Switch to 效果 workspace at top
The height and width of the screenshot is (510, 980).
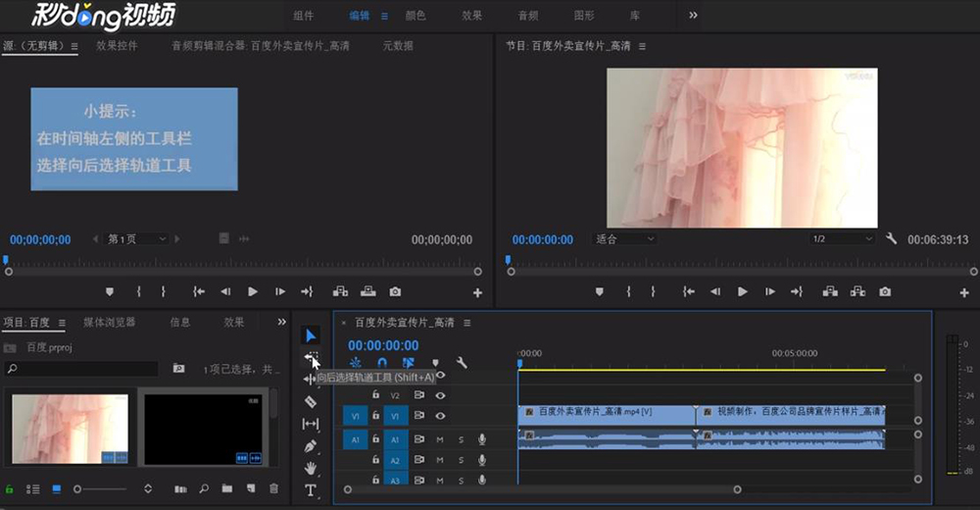click(x=472, y=16)
